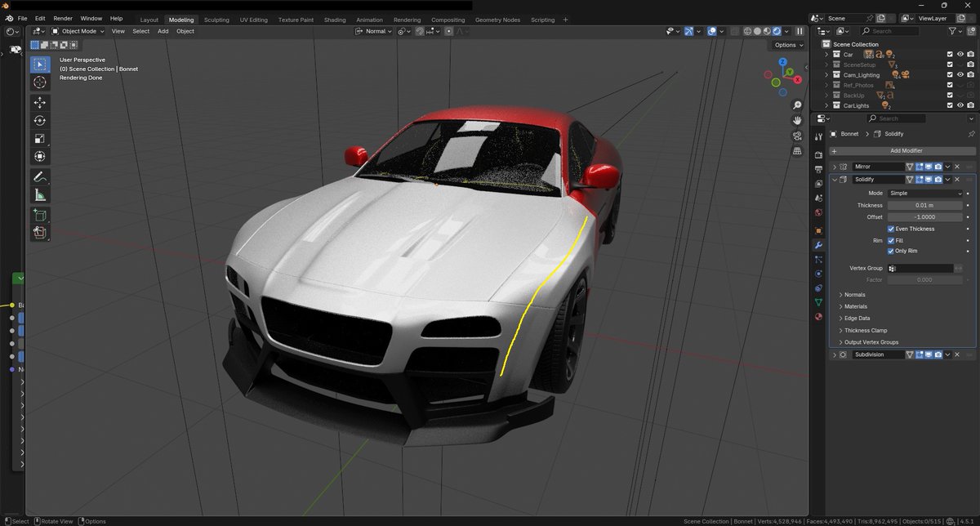Open the Output properties tab
980x526 pixels.
[818, 169]
